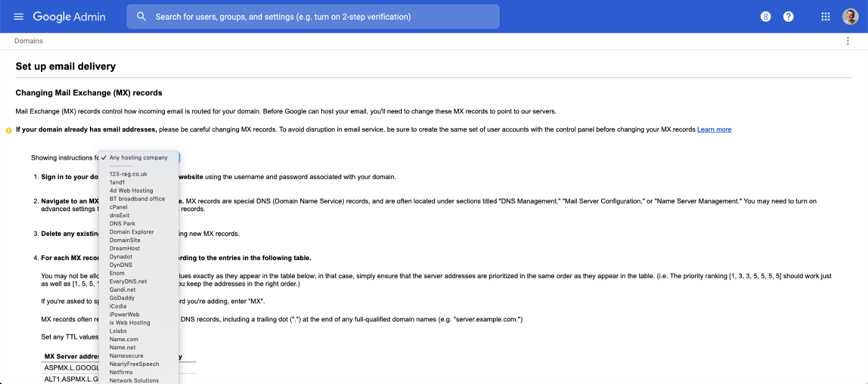Open the three-dot more options menu

848,41
